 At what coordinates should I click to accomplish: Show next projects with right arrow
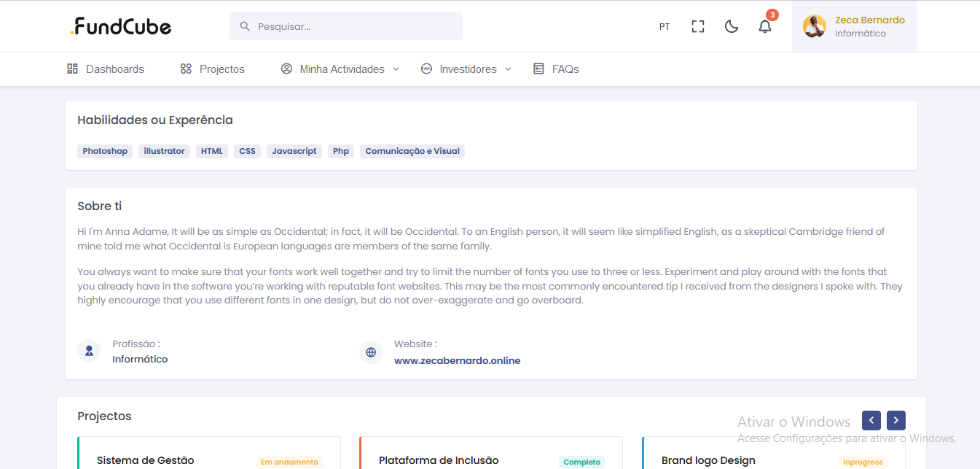[895, 421]
